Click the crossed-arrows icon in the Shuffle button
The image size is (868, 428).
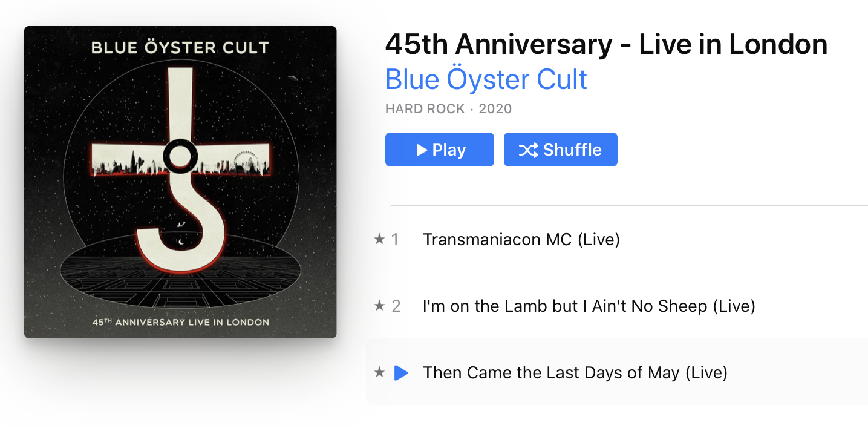[529, 150]
